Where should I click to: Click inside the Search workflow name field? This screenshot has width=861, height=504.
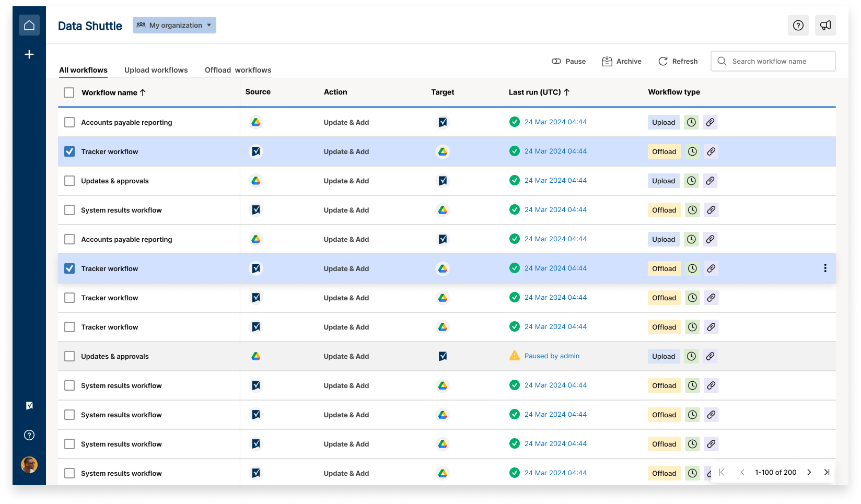point(773,61)
